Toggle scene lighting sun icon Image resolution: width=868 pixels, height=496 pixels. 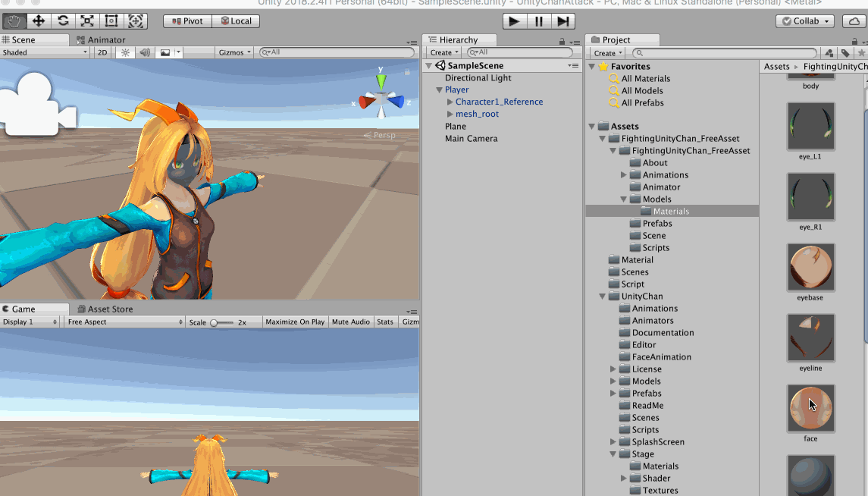125,53
